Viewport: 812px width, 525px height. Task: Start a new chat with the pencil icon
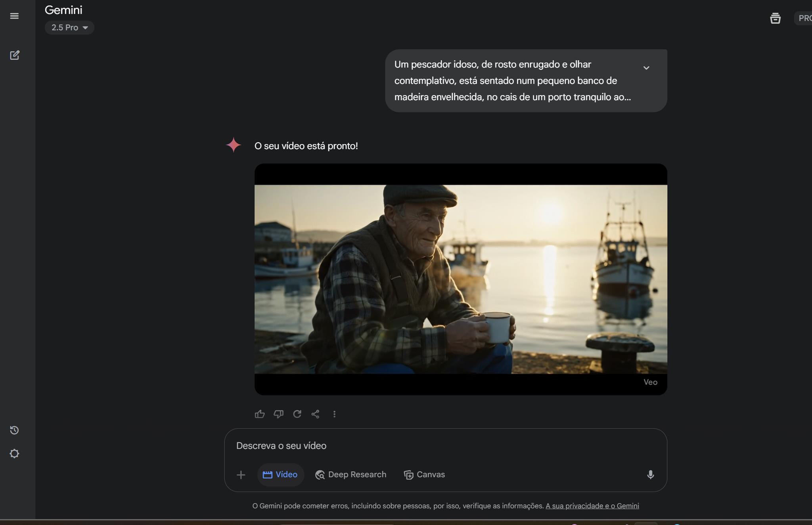click(15, 55)
